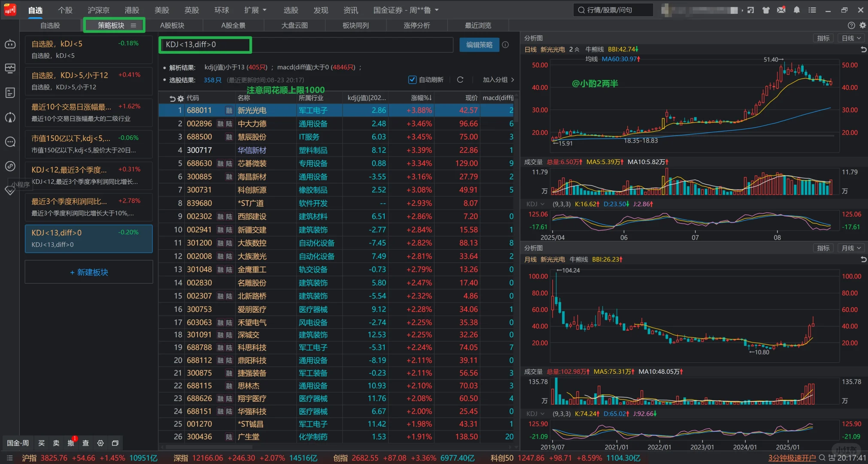Viewport: 868px width, 464px height.
Task: Click the 买 buy button
Action: [41, 443]
